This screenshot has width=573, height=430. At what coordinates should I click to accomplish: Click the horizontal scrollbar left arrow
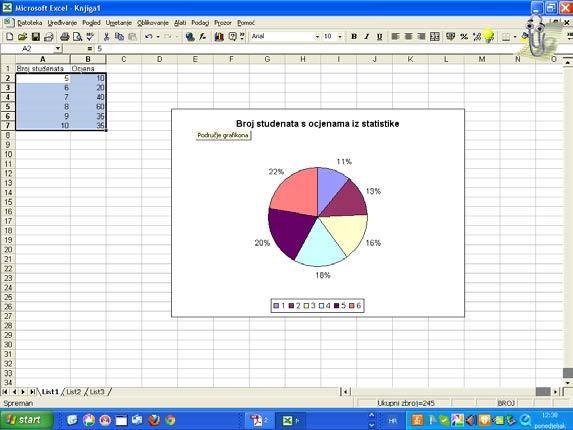(x=346, y=392)
